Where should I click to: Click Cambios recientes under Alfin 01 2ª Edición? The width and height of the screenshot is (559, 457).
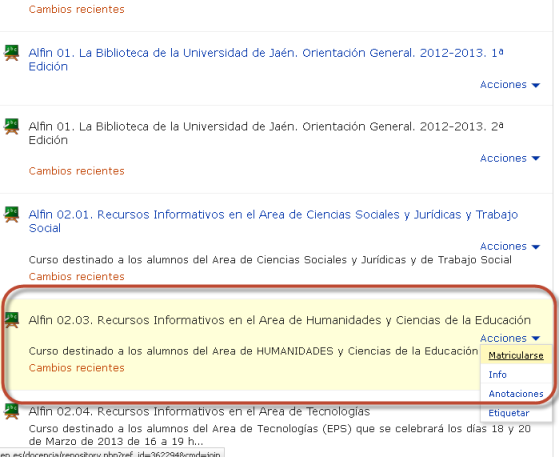[77, 171]
